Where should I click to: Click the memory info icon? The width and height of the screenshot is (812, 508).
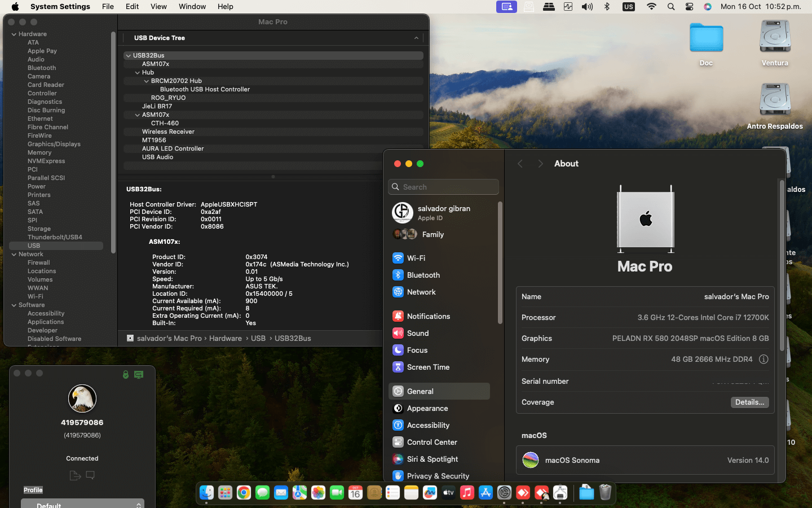pos(764,359)
